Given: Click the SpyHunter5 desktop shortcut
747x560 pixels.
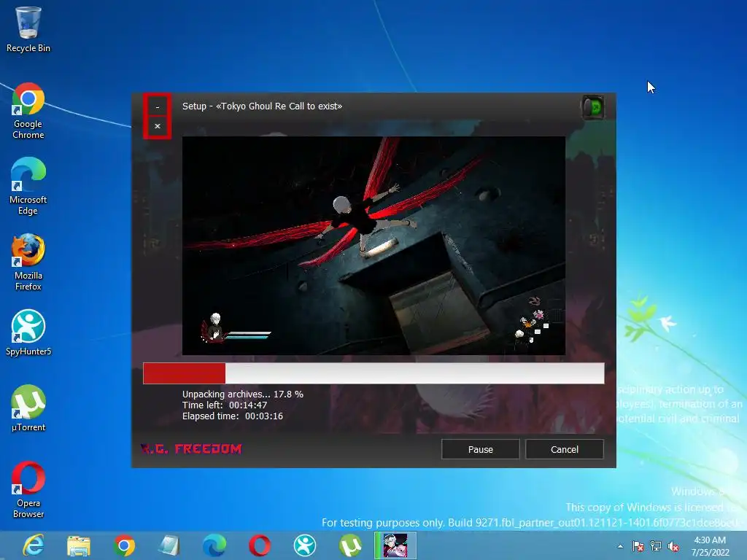Looking at the screenshot, I should (x=28, y=332).
